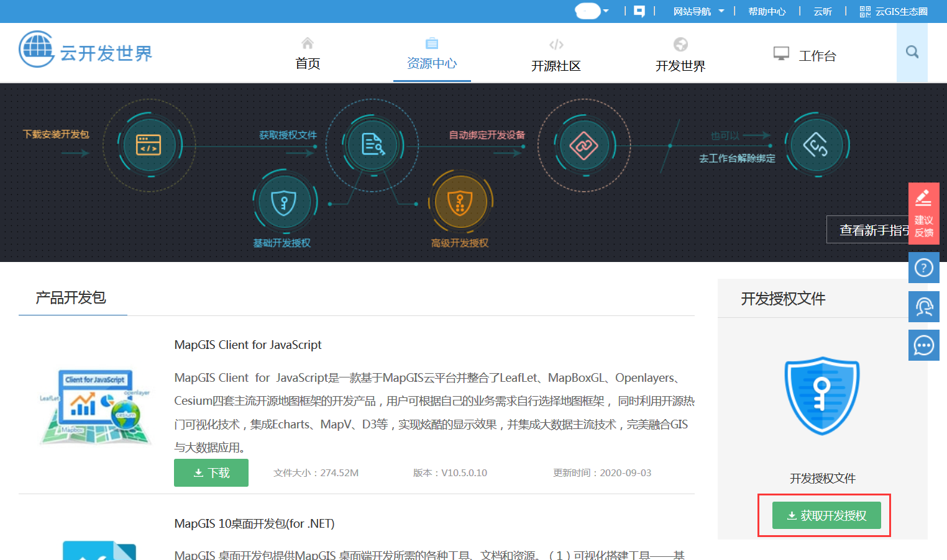Click the MapGIS Client for JavaScript thumbnail
The width and height of the screenshot is (947, 560).
click(95, 407)
